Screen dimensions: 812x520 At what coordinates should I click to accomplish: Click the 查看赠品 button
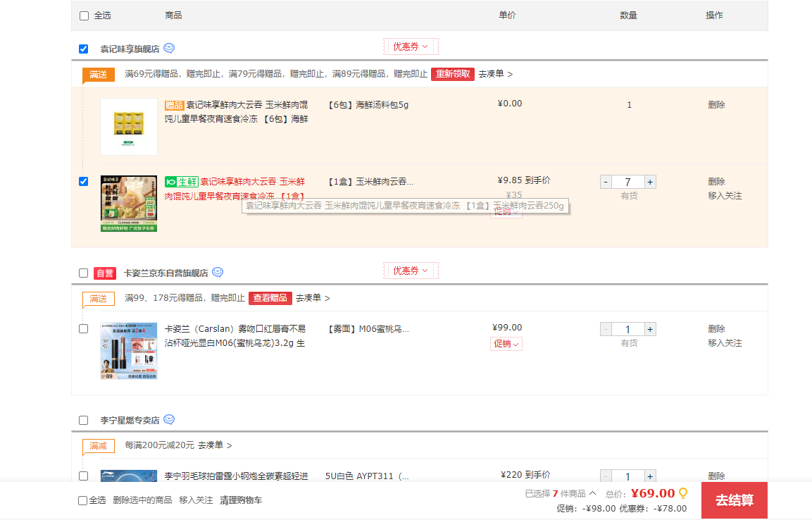click(x=270, y=298)
